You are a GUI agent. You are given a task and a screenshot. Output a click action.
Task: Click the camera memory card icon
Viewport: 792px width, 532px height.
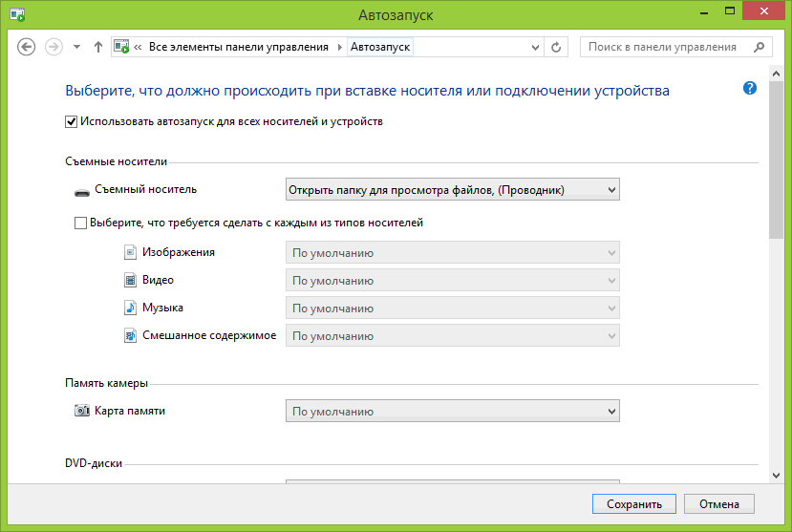coord(81,411)
